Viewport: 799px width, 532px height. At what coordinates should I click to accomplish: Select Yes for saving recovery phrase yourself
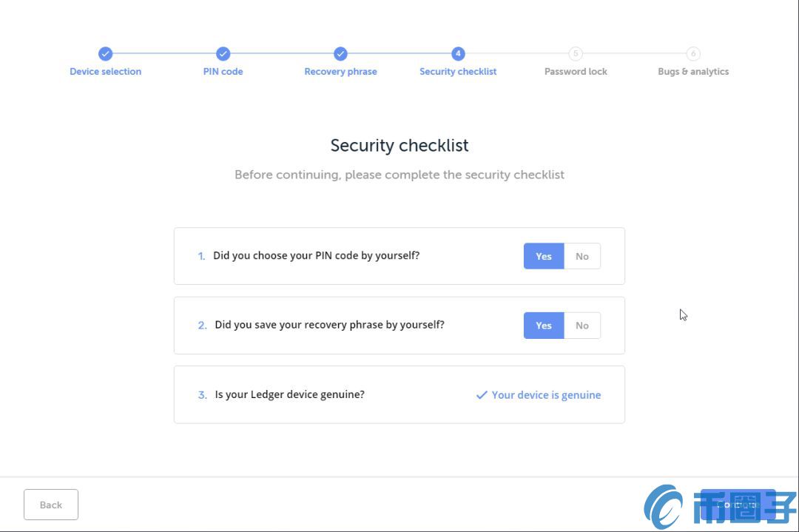tap(544, 326)
